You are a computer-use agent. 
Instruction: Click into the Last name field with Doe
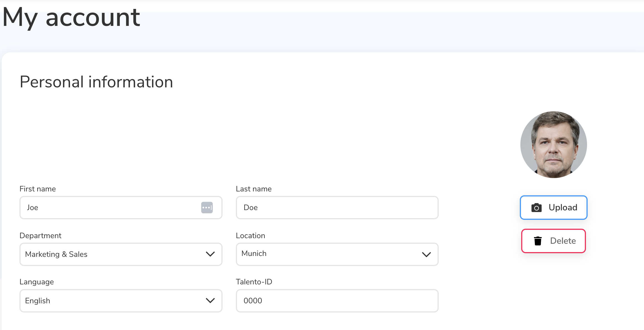click(337, 208)
